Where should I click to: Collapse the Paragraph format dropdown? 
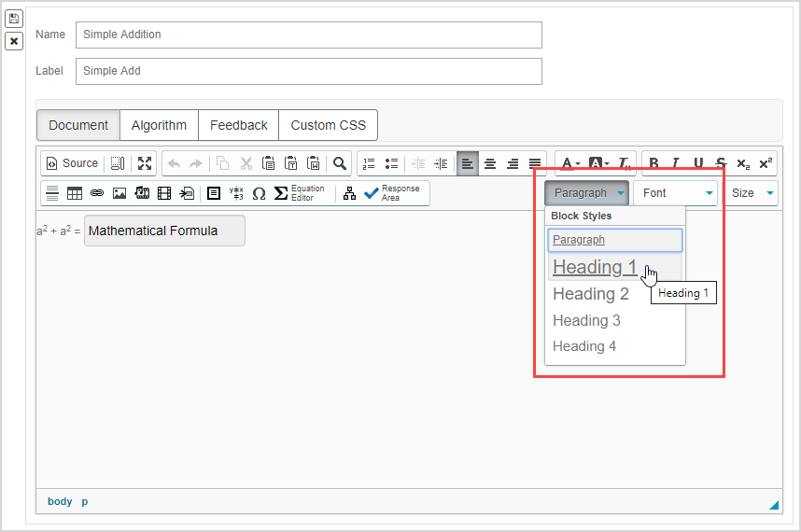[587, 193]
